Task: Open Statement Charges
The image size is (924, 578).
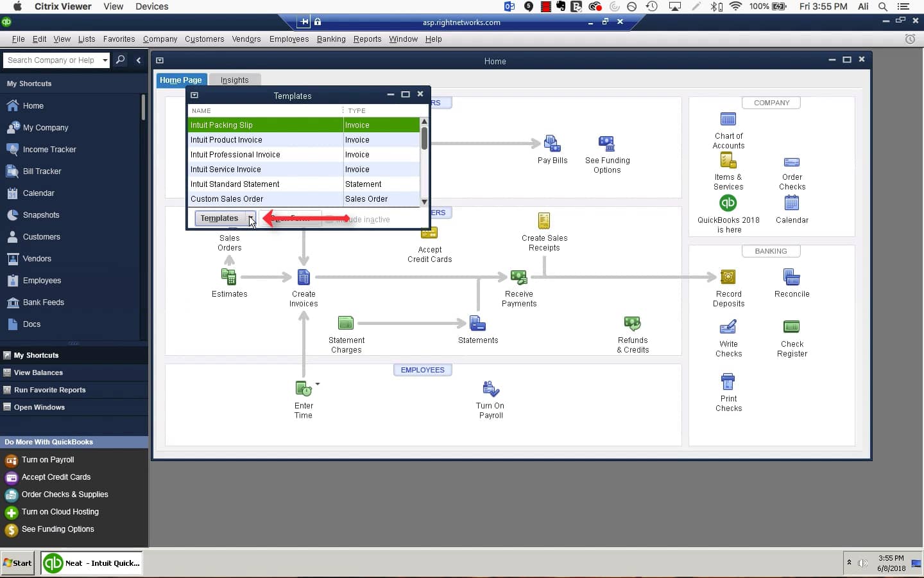Action: tap(346, 323)
